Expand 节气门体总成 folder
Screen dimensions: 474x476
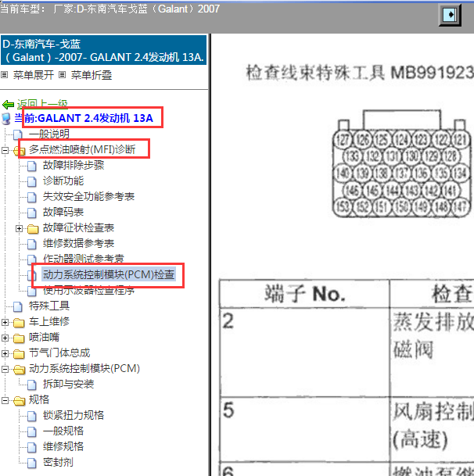coord(5,353)
